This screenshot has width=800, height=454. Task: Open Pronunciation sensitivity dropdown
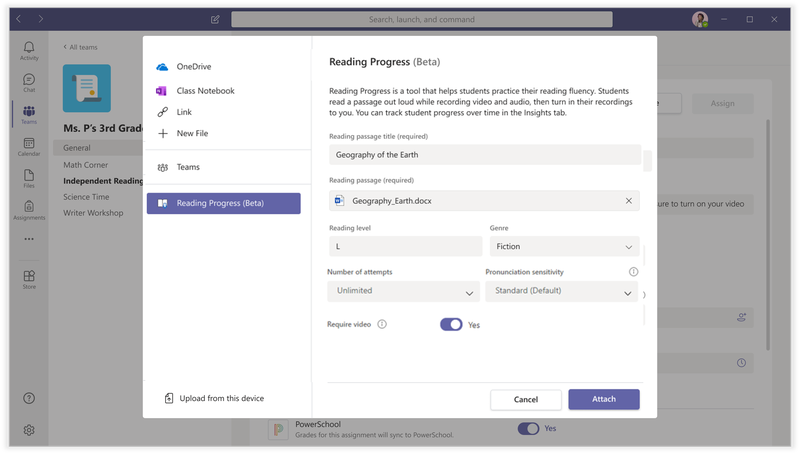point(561,291)
